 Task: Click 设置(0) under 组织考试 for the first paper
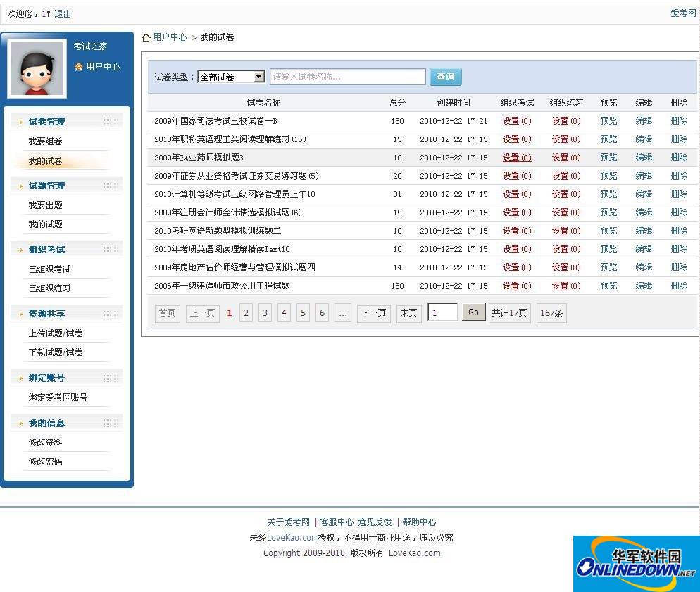point(516,120)
